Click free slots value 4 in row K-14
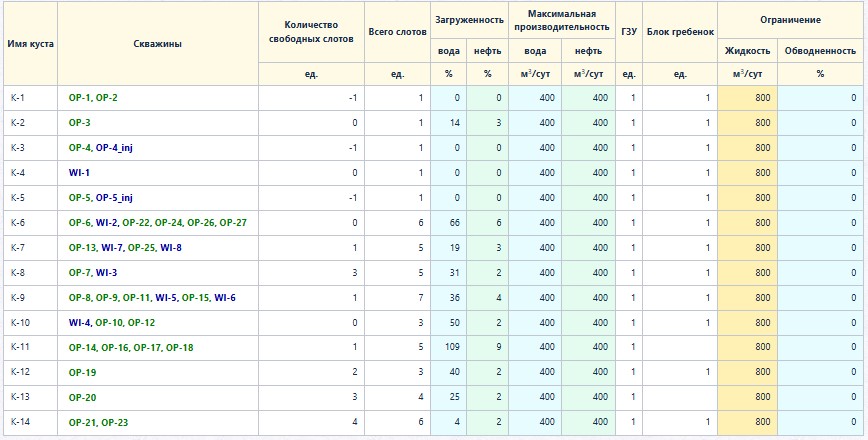This screenshot has width=868, height=440. (x=354, y=422)
